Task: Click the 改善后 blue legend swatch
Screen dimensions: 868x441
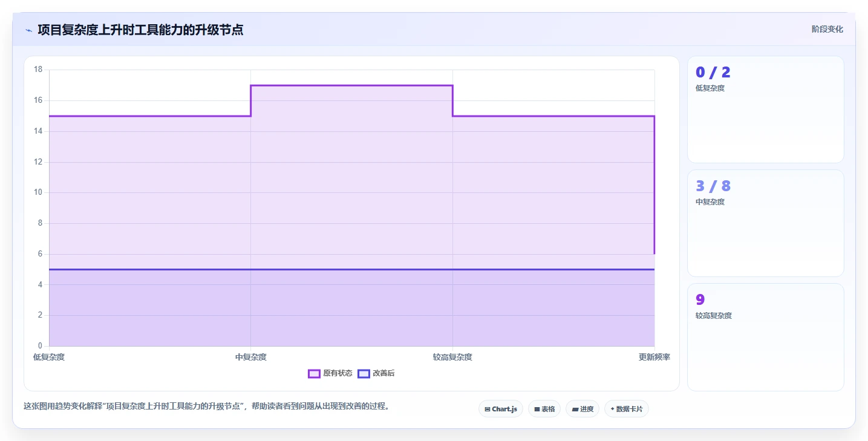Action: [x=364, y=373]
